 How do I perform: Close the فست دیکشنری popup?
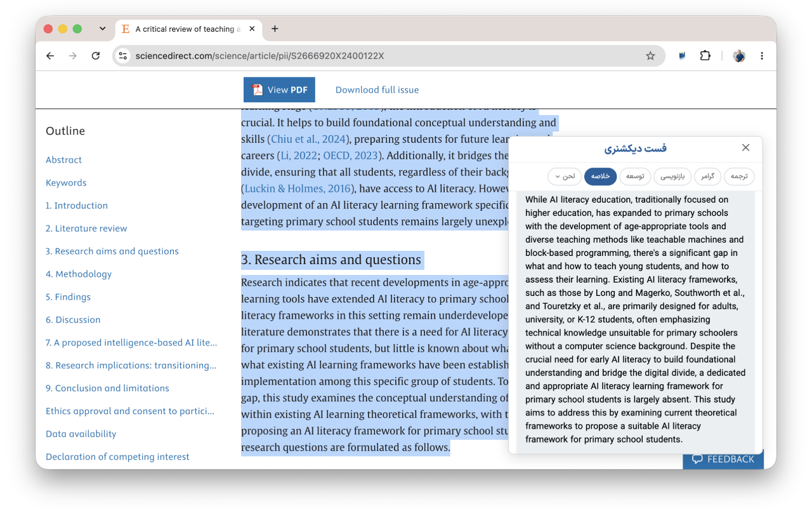(746, 147)
